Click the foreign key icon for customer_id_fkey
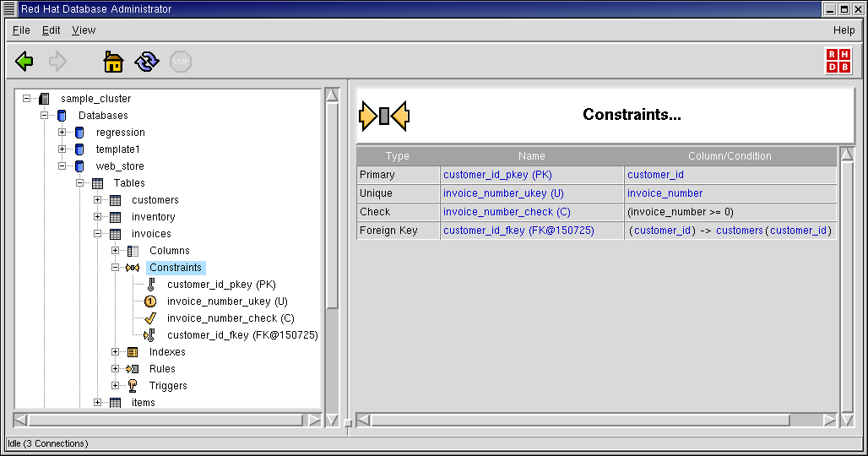Image resolution: width=868 pixels, height=456 pixels. click(x=149, y=335)
